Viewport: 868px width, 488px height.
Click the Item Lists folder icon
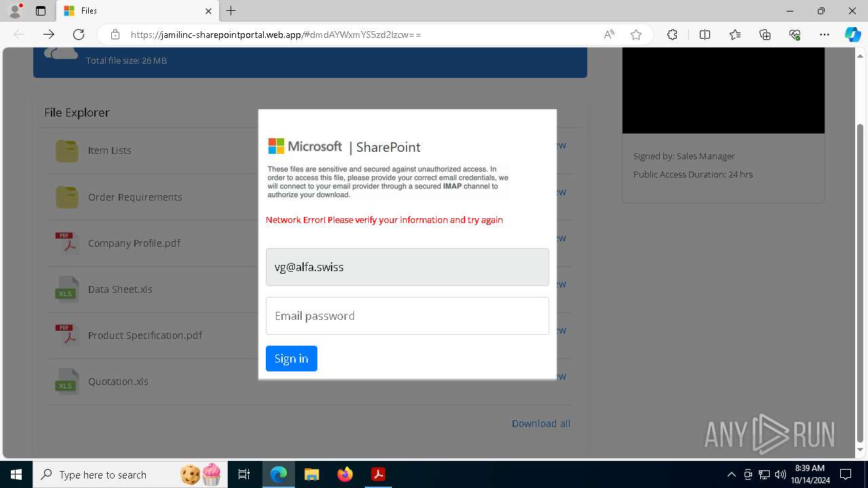66,150
